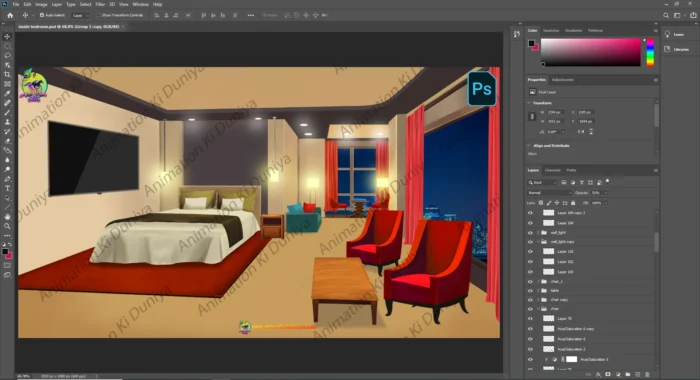Image resolution: width=700 pixels, height=380 pixels.
Task: Open the Window menu
Action: (x=140, y=4)
